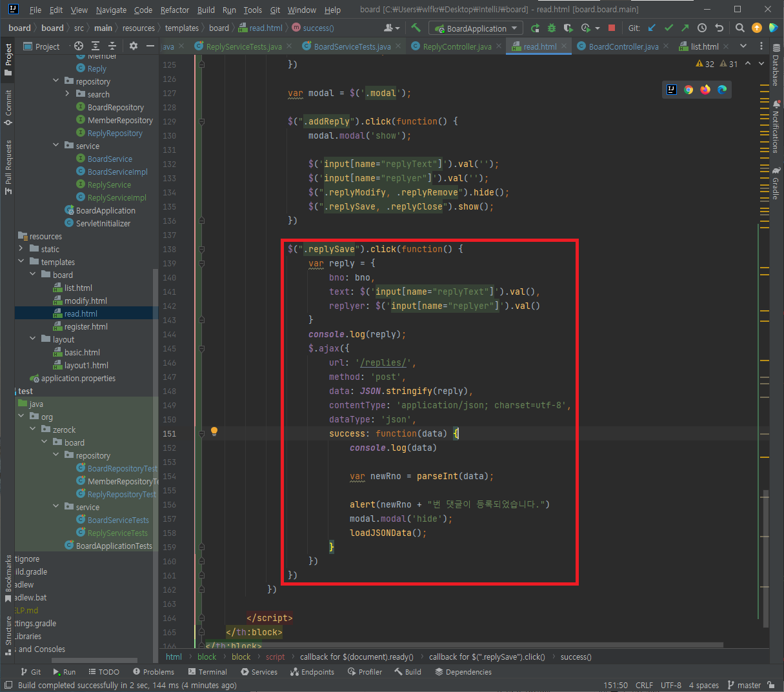
Task: Toggle the Notifications side panel
Action: [776, 126]
